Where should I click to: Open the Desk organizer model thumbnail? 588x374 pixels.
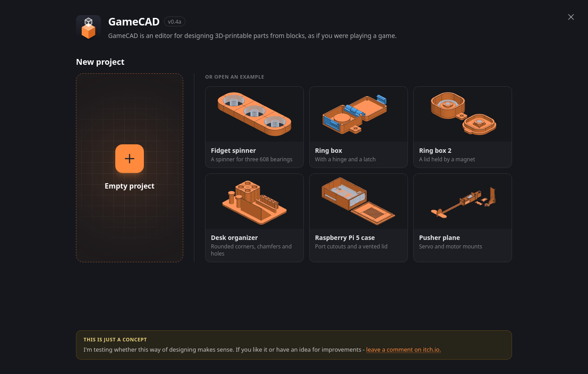point(254,202)
